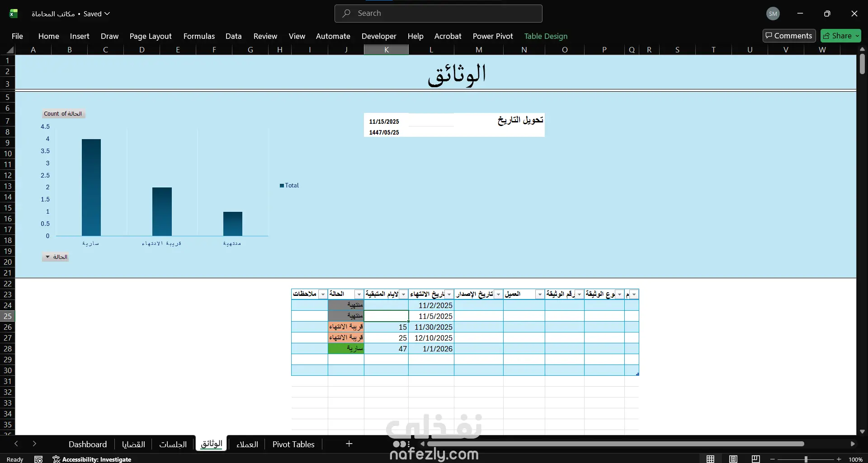Open the File menu
868x463 pixels.
17,36
